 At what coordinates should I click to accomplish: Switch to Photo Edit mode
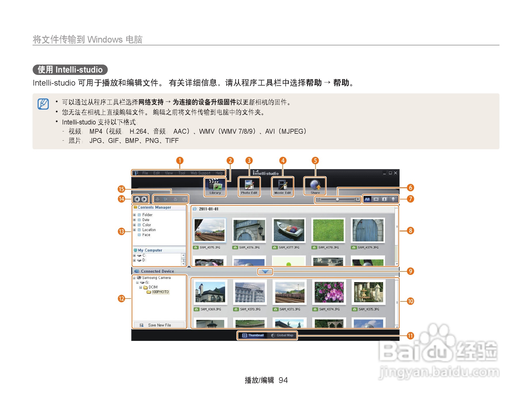click(x=249, y=187)
